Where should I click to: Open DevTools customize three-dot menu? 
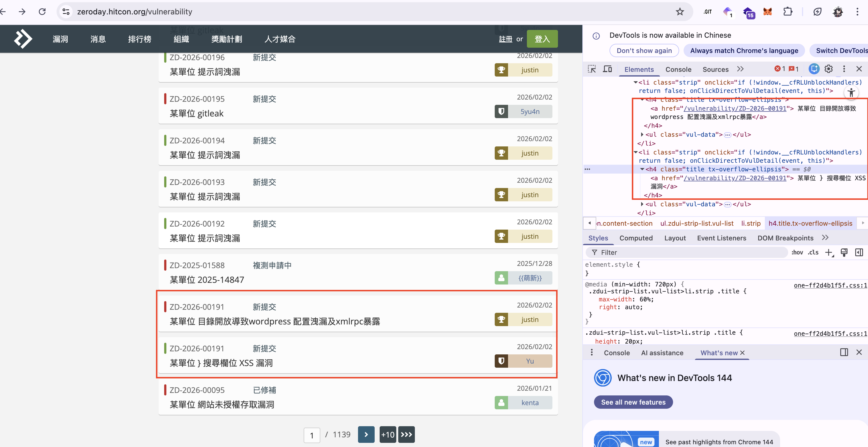pyautogui.click(x=844, y=69)
